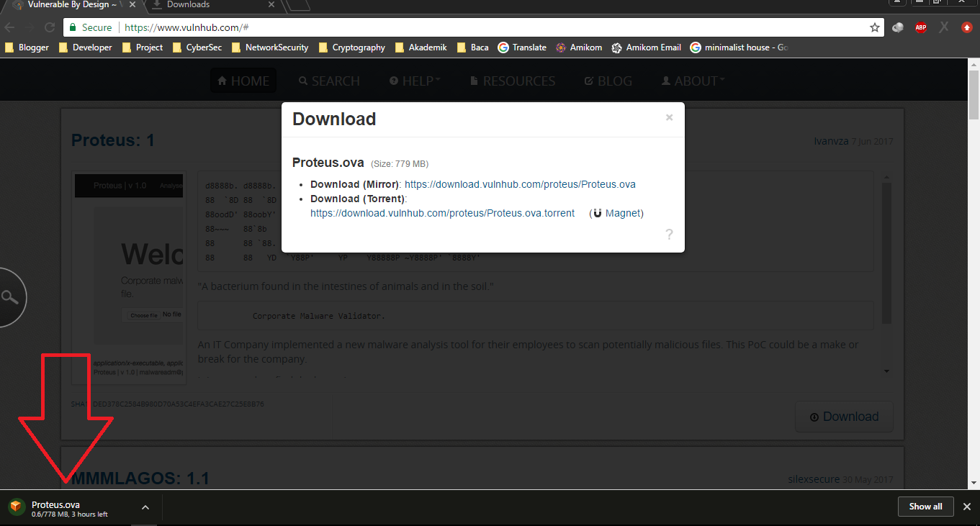980x526 pixels.
Task: Open the Project bookmark folder
Action: pyautogui.click(x=143, y=47)
